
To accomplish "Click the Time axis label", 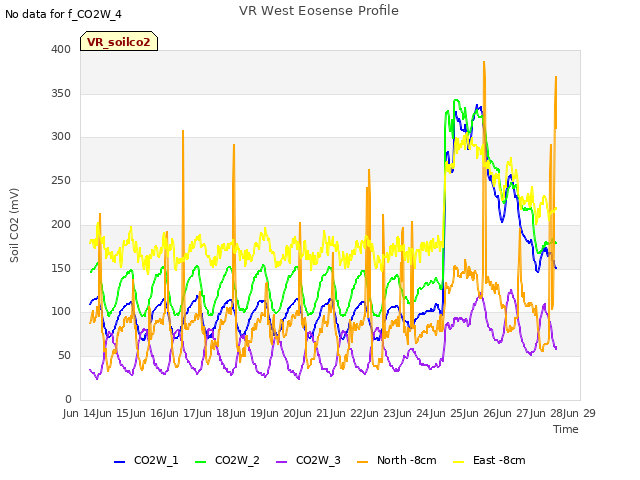I will coord(566,429).
